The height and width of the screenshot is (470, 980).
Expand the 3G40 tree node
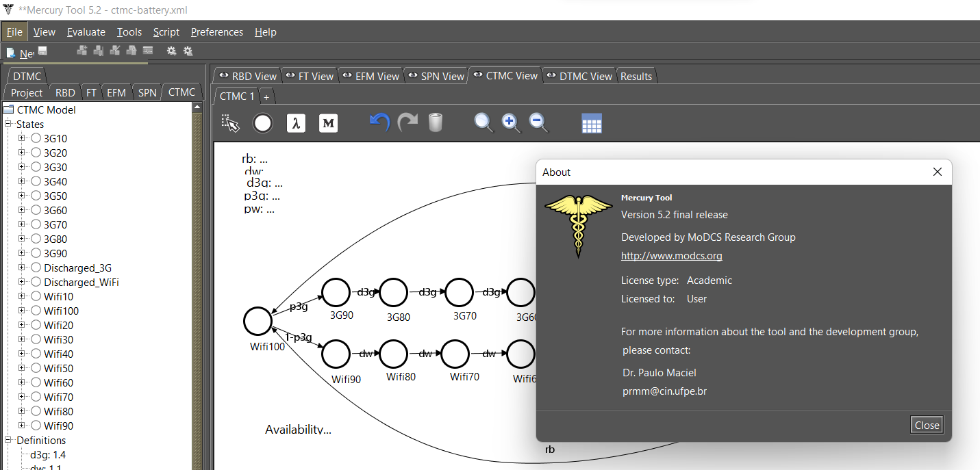tap(22, 181)
